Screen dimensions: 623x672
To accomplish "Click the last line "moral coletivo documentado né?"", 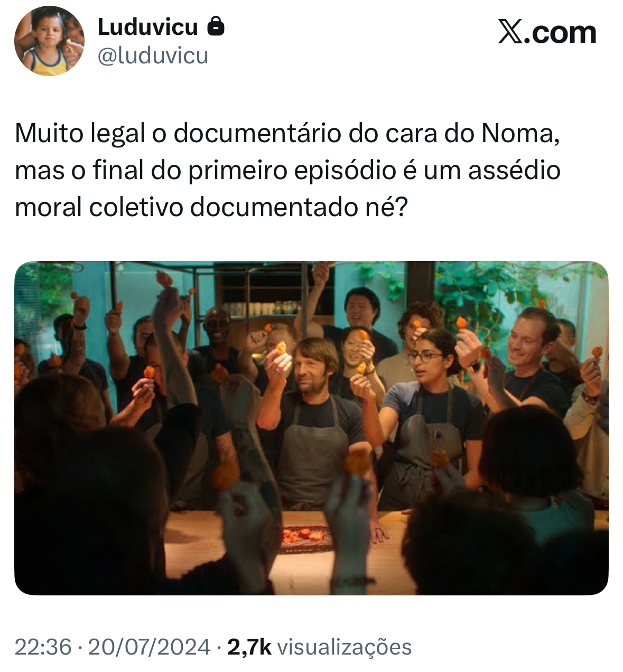I will coord(211,207).
